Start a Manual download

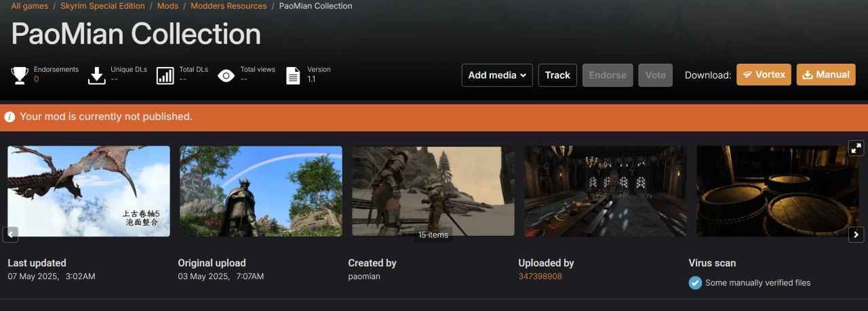click(826, 75)
